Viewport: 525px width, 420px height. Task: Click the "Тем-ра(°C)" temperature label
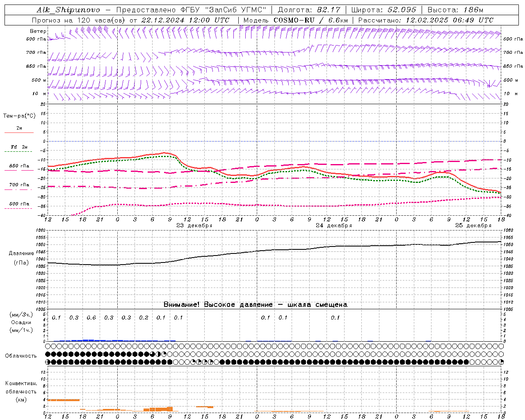19,116
